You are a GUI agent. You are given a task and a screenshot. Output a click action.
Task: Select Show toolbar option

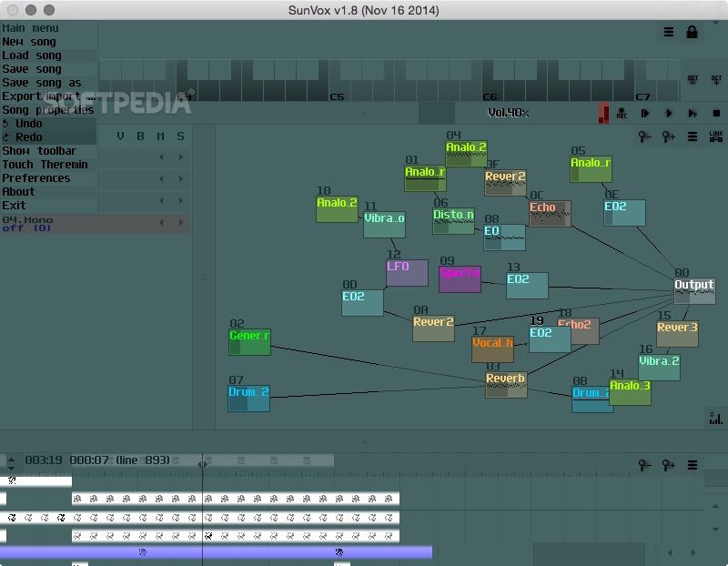pyautogui.click(x=48, y=151)
